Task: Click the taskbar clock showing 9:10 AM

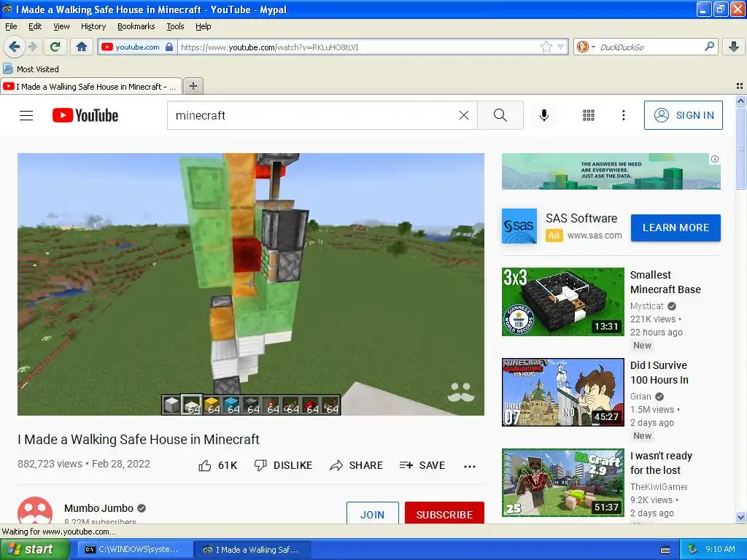Action: (720, 549)
